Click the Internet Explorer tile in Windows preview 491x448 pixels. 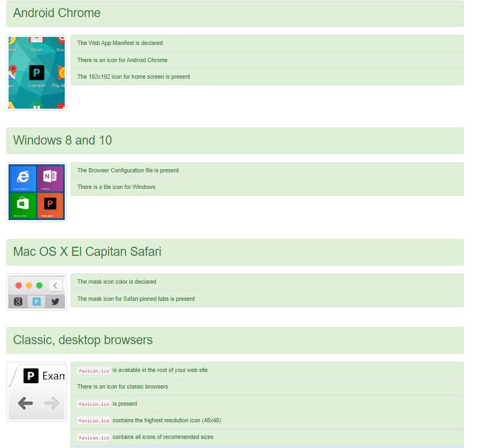pos(23,178)
